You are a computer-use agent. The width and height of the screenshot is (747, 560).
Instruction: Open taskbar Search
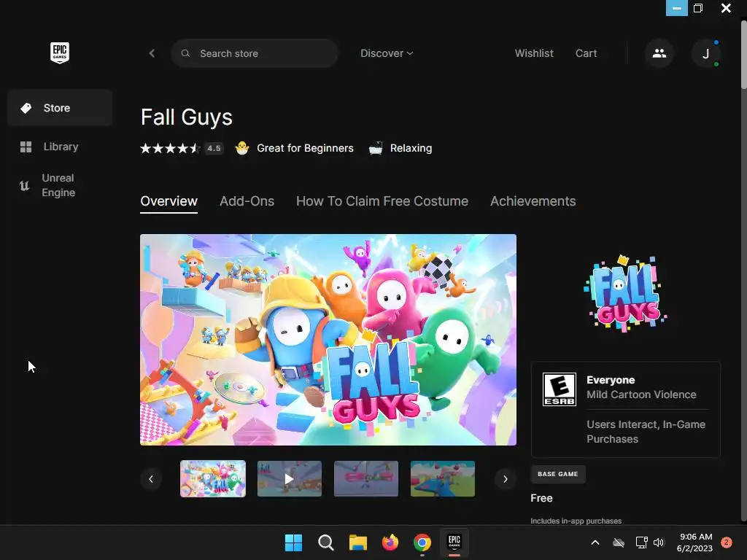326,542
